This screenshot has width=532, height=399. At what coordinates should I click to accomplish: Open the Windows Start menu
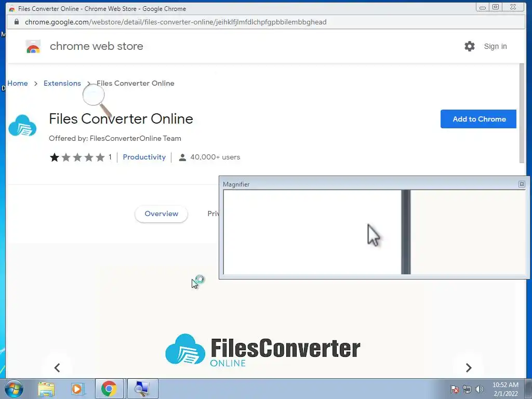pos(14,389)
